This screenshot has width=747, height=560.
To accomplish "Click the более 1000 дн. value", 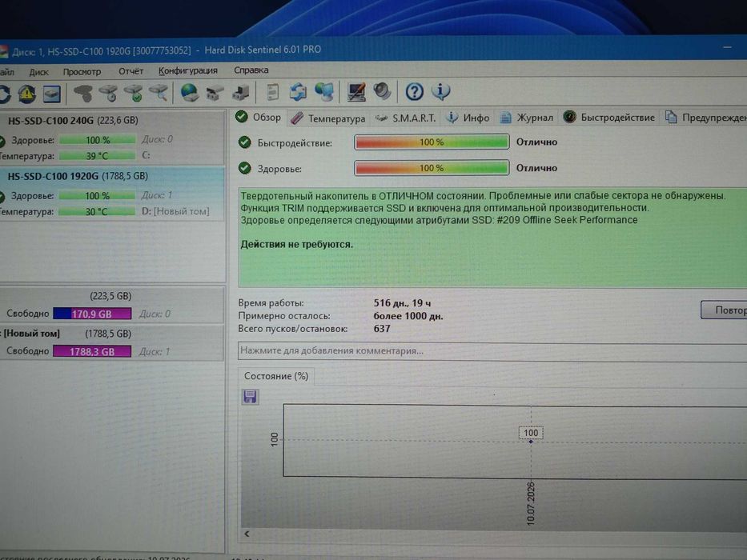I will point(408,316).
